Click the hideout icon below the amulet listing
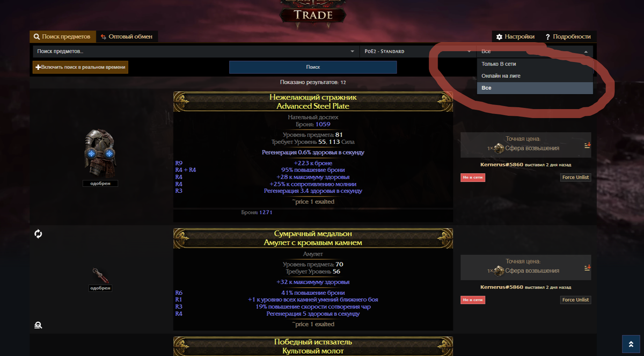 tap(38, 325)
